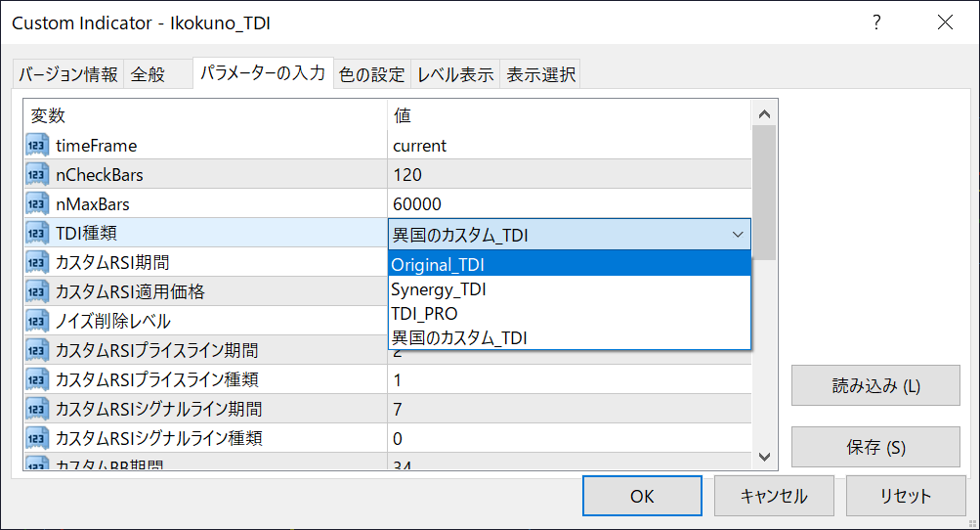Click the icon beside TDI種類 row
The height and width of the screenshot is (530, 980).
point(37,234)
